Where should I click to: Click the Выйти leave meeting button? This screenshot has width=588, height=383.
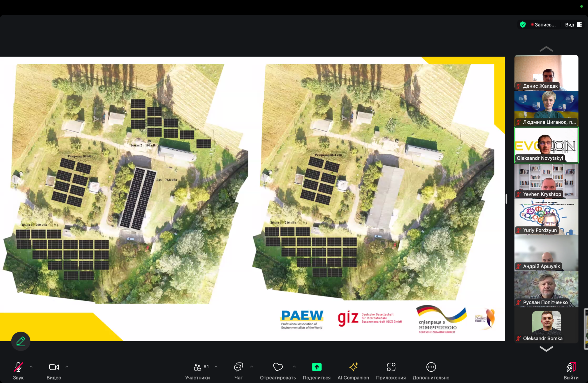coord(571,367)
